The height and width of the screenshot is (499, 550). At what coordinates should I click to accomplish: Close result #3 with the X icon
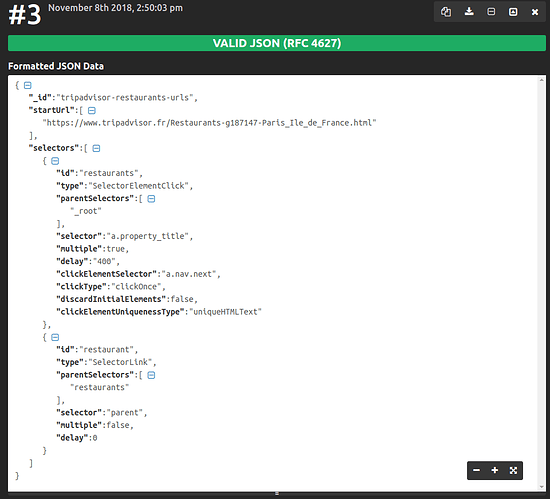coord(535,12)
